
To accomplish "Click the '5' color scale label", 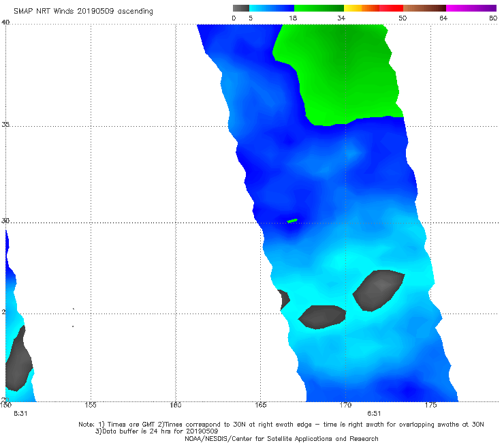I will 251,18.
